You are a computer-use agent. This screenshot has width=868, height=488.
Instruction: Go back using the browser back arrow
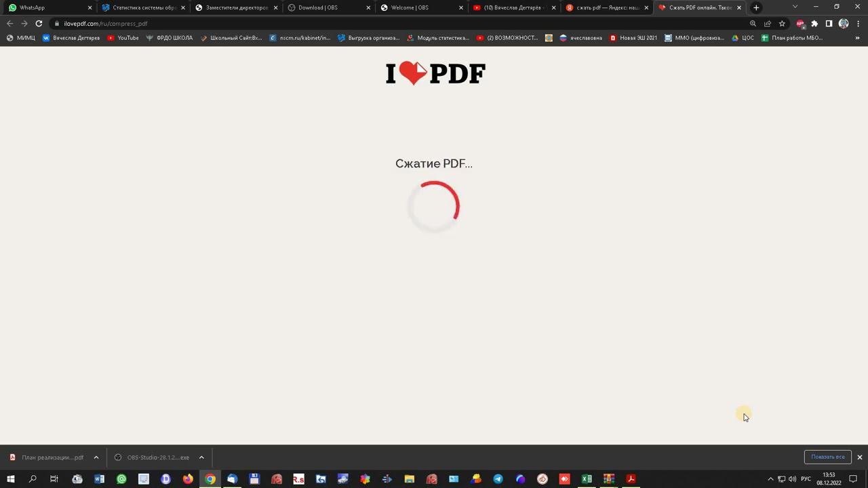pyautogui.click(x=9, y=24)
